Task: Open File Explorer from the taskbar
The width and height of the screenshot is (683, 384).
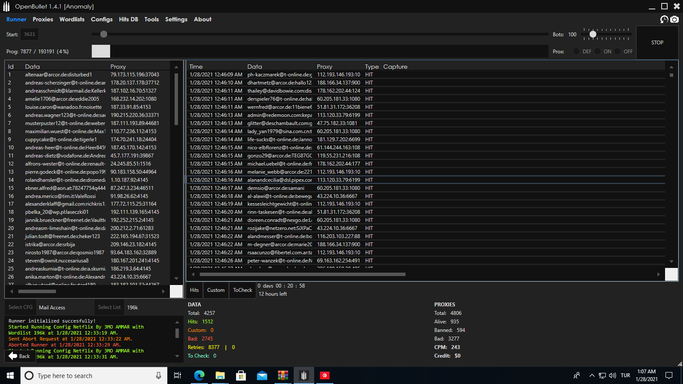Action: [x=220, y=375]
